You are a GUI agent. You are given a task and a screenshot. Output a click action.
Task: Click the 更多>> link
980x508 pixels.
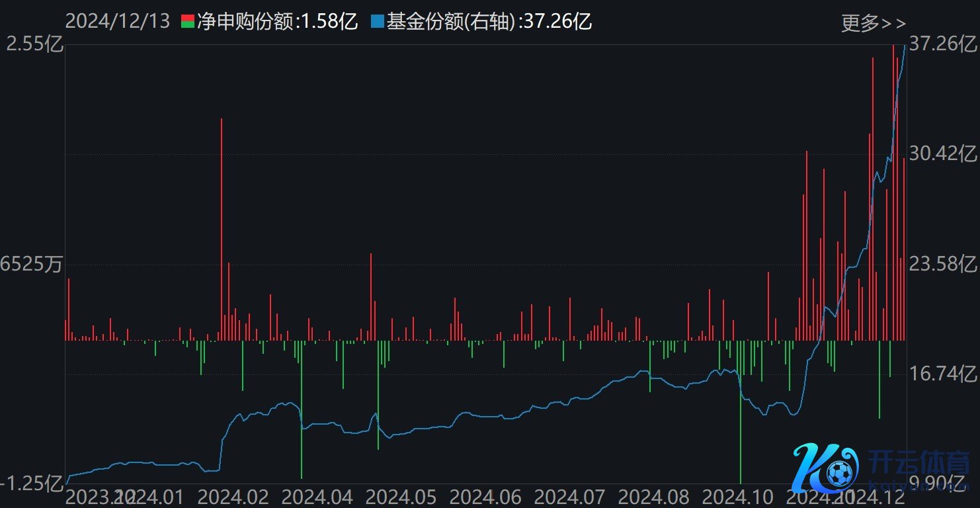point(873,24)
